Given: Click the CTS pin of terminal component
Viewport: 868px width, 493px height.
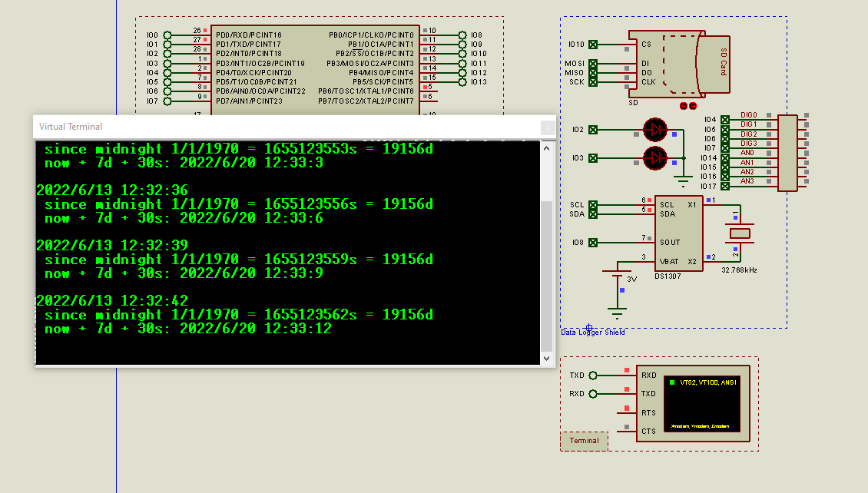Looking at the screenshot, I should coord(648,431).
